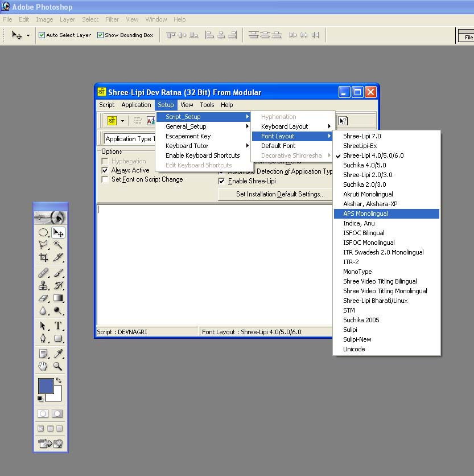474x476 pixels.
Task: Swap foreground and background colors
Action: 59,380
